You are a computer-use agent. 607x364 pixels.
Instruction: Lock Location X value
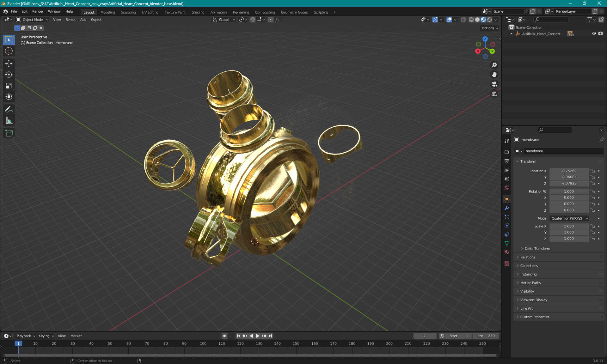(593, 171)
